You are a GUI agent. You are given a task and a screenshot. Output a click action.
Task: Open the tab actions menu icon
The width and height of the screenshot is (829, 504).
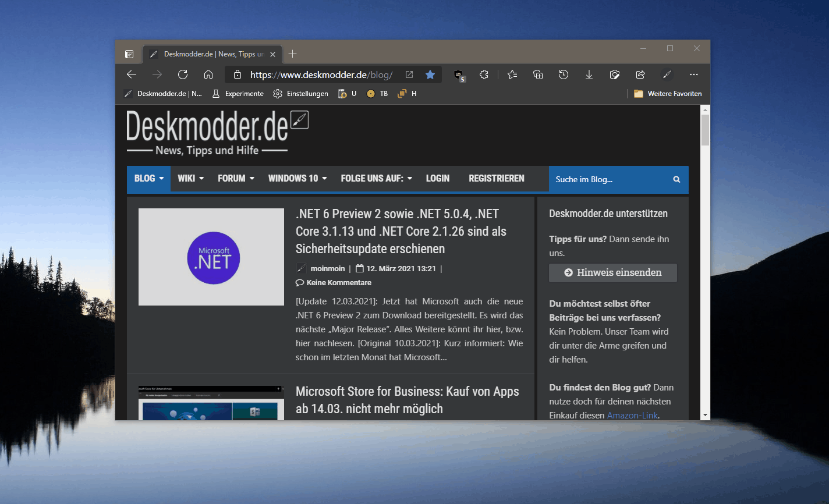[129, 54]
